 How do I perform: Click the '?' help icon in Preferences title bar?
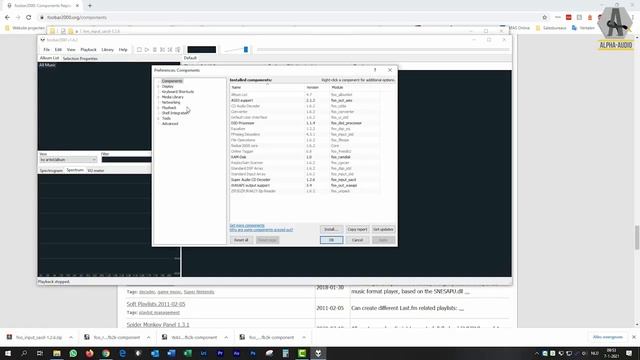click(375, 70)
